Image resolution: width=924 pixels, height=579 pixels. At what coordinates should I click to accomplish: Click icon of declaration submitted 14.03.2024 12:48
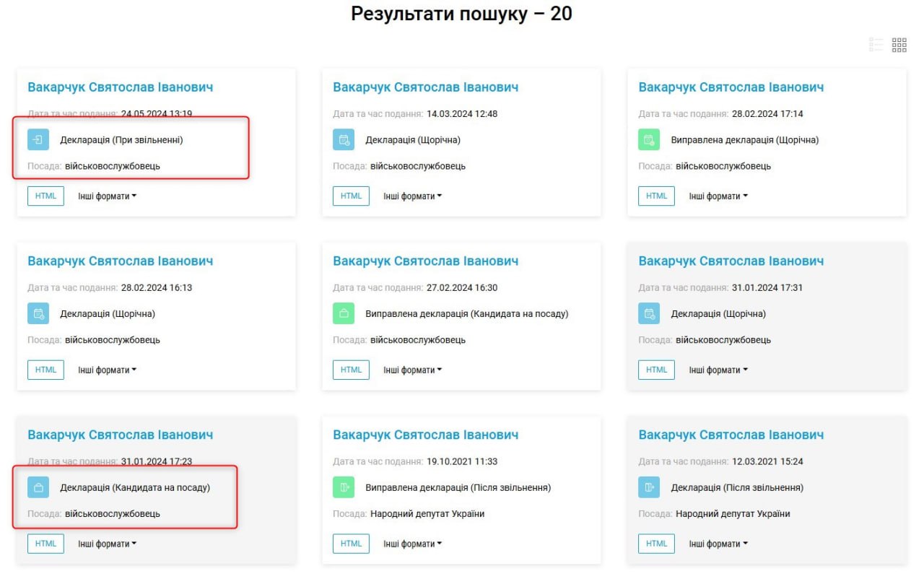pyautogui.click(x=344, y=140)
